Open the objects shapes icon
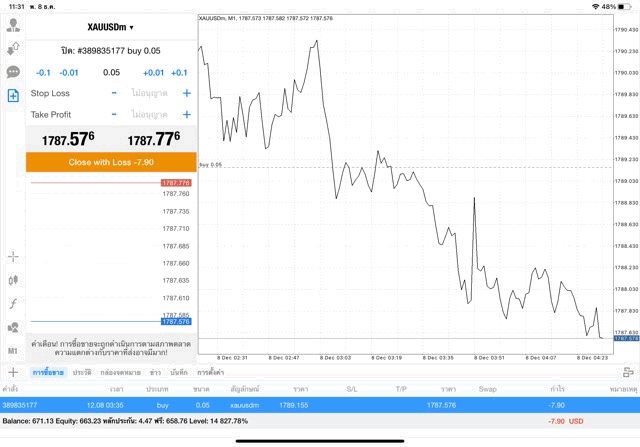Image resolution: width=640 pixels, height=447 pixels. 13,327
